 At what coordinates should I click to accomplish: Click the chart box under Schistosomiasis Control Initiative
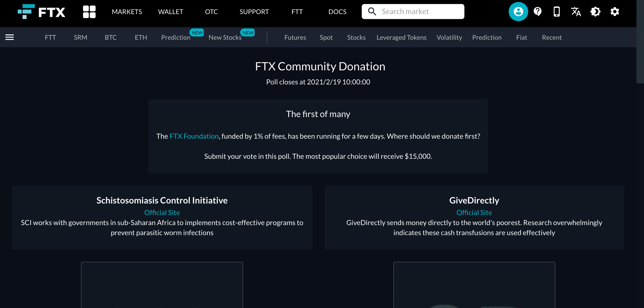162,285
